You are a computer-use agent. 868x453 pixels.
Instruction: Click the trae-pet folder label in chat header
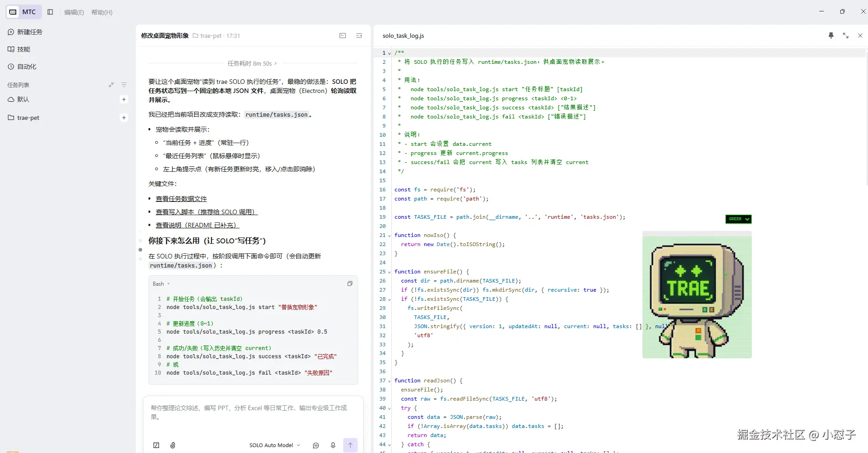207,36
